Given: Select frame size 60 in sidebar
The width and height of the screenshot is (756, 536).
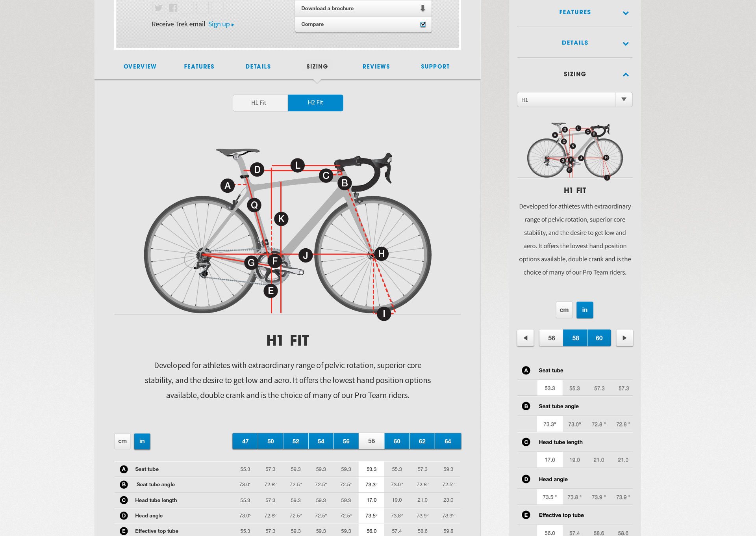Looking at the screenshot, I should click(599, 338).
